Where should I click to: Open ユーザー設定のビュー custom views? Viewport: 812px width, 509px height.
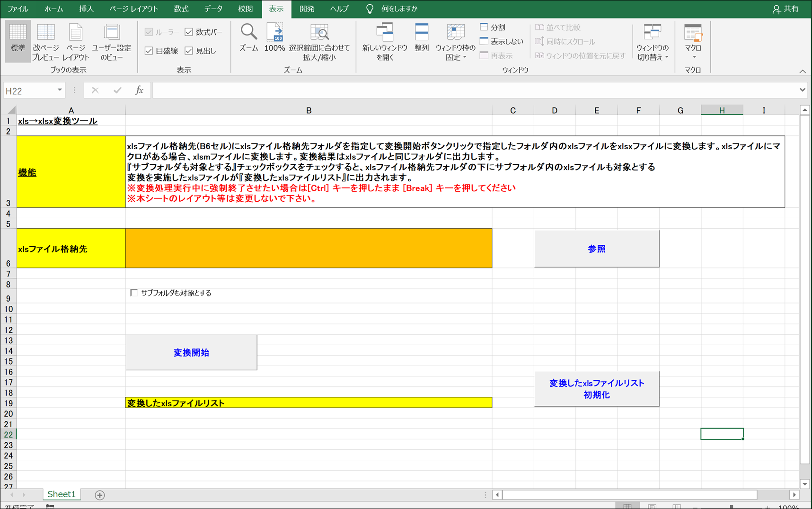[112, 40]
